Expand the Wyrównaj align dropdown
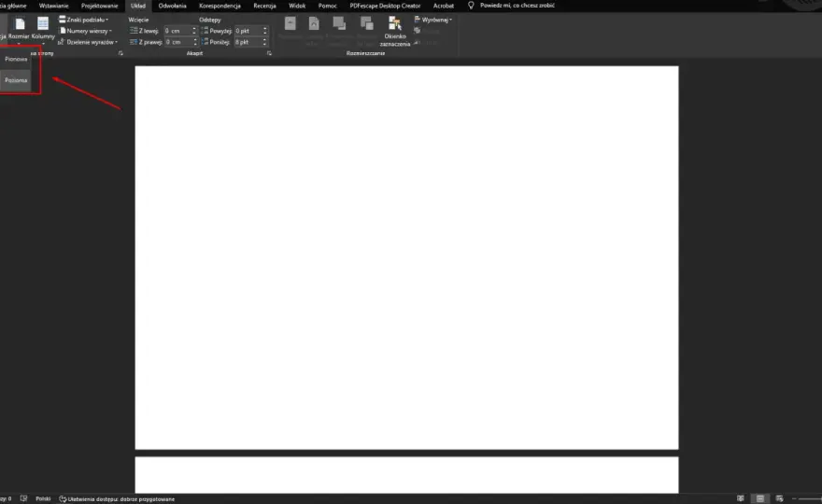822x504 pixels. (x=433, y=20)
